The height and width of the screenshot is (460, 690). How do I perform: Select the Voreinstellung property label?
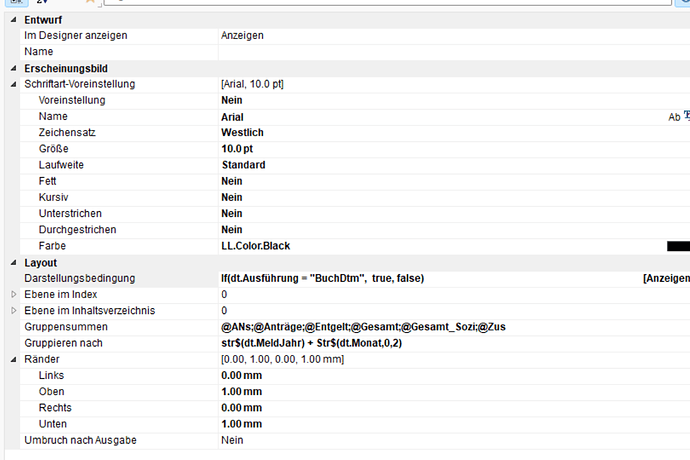click(x=72, y=100)
